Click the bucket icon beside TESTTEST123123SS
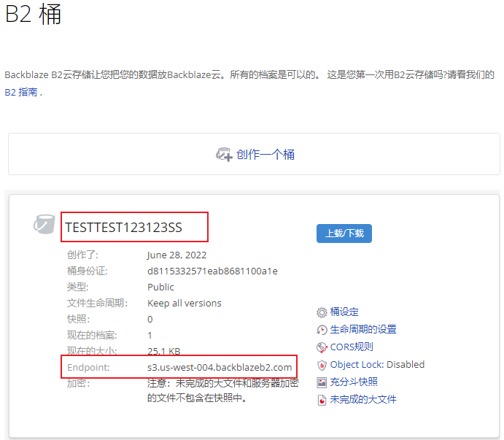504x440 pixels. [x=44, y=225]
